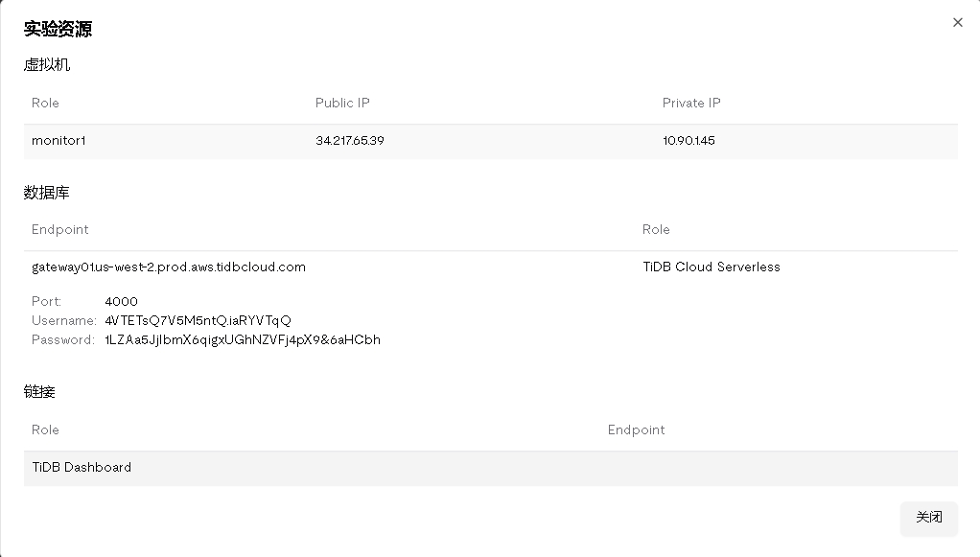This screenshot has height=557, width=980.
Task: Click the public IP 34.217.65.39
Action: click(x=350, y=141)
